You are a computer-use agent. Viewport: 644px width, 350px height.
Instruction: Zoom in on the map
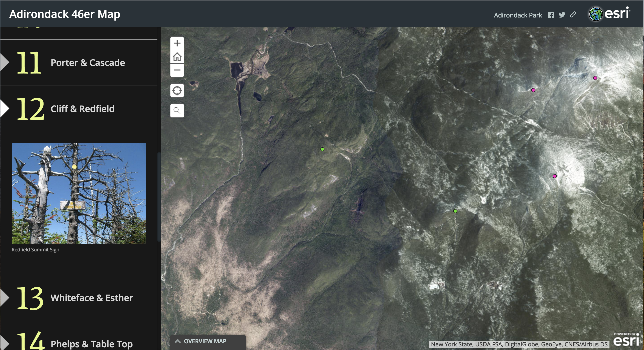[177, 43]
